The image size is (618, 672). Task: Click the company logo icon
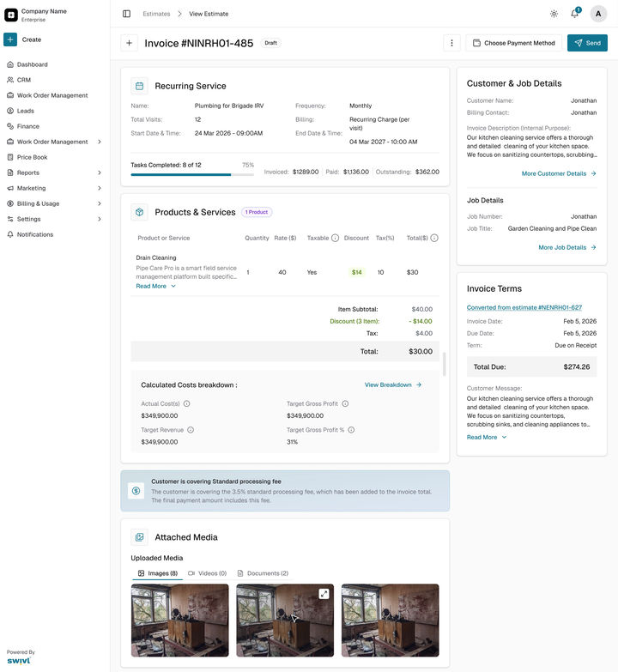pyautogui.click(x=10, y=15)
